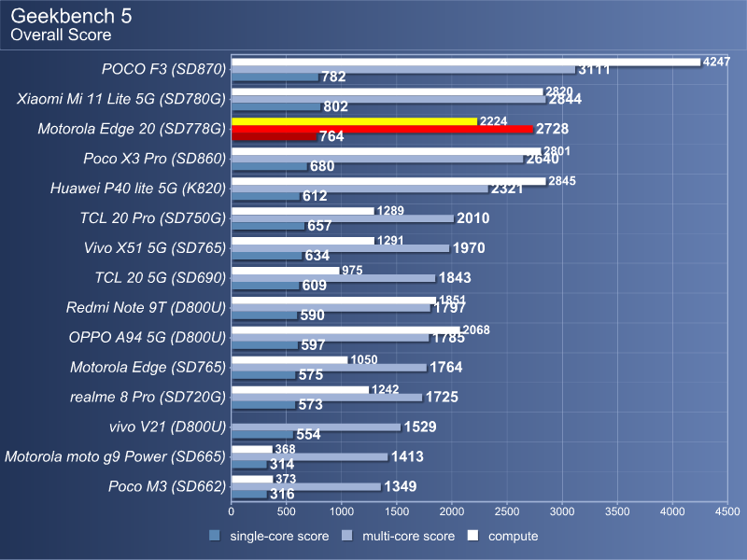Click the Poco M3 multi-core value 1349
Image resolution: width=747 pixels, height=560 pixels.
(x=401, y=486)
